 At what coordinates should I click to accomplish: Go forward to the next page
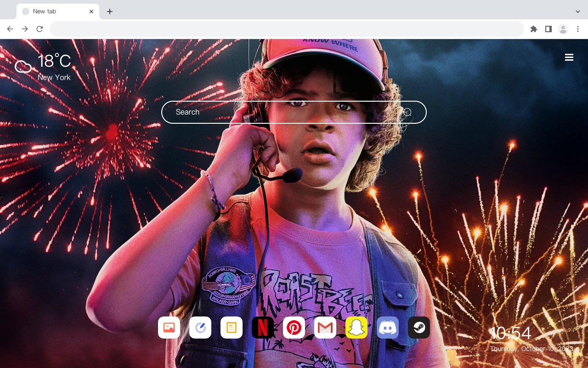25,29
